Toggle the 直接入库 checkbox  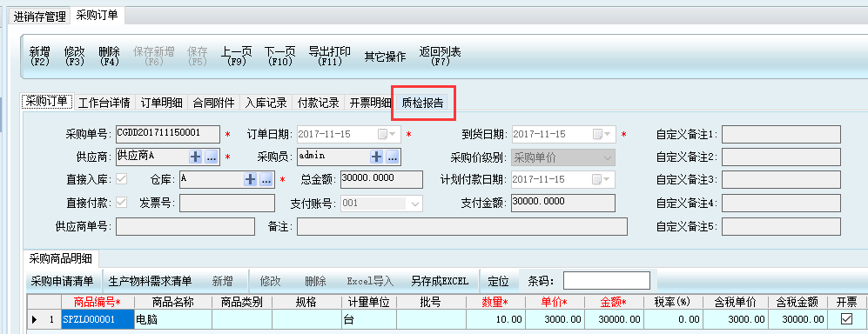click(x=120, y=179)
